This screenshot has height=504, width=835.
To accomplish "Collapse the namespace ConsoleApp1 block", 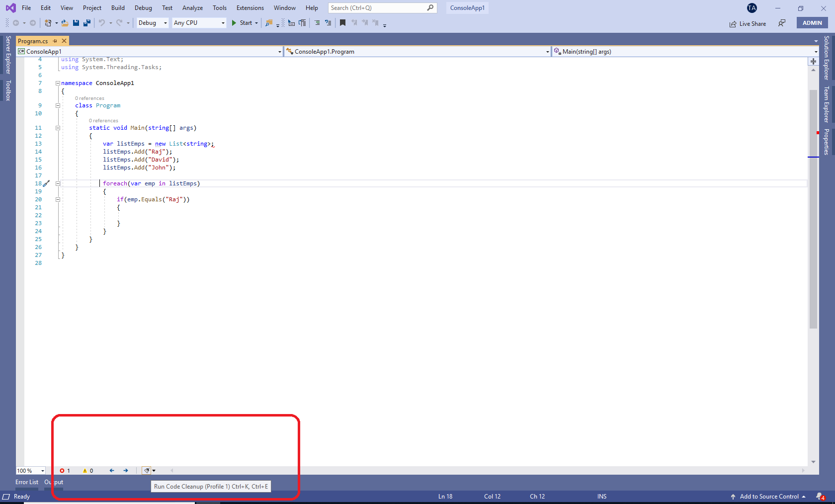I will [58, 83].
